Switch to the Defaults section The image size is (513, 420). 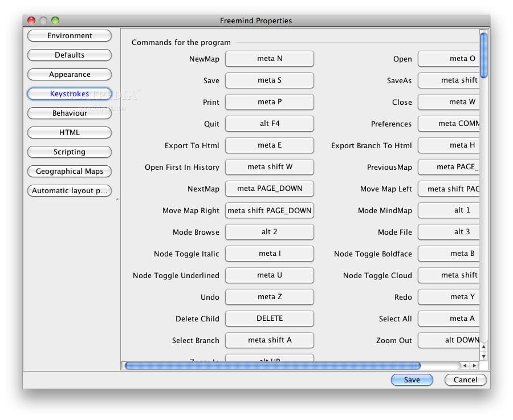[70, 55]
